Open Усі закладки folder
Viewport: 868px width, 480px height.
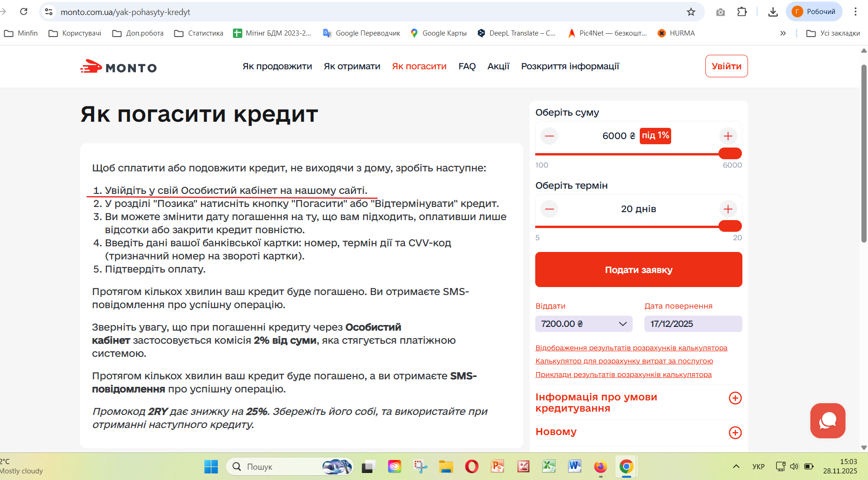(833, 33)
